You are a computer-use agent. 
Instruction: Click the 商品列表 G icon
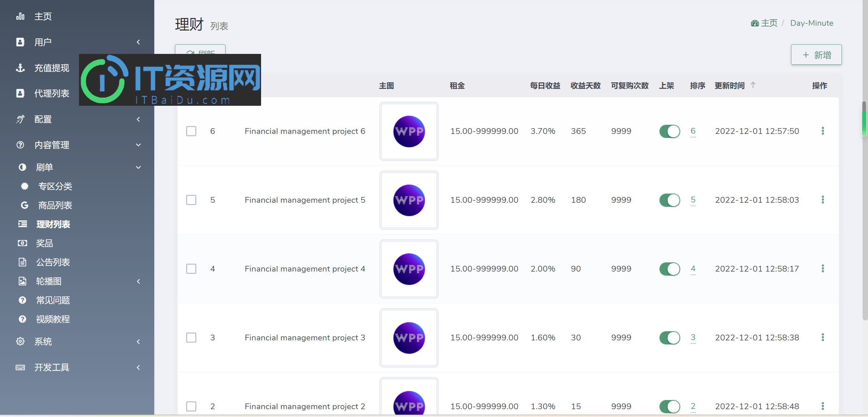(24, 205)
